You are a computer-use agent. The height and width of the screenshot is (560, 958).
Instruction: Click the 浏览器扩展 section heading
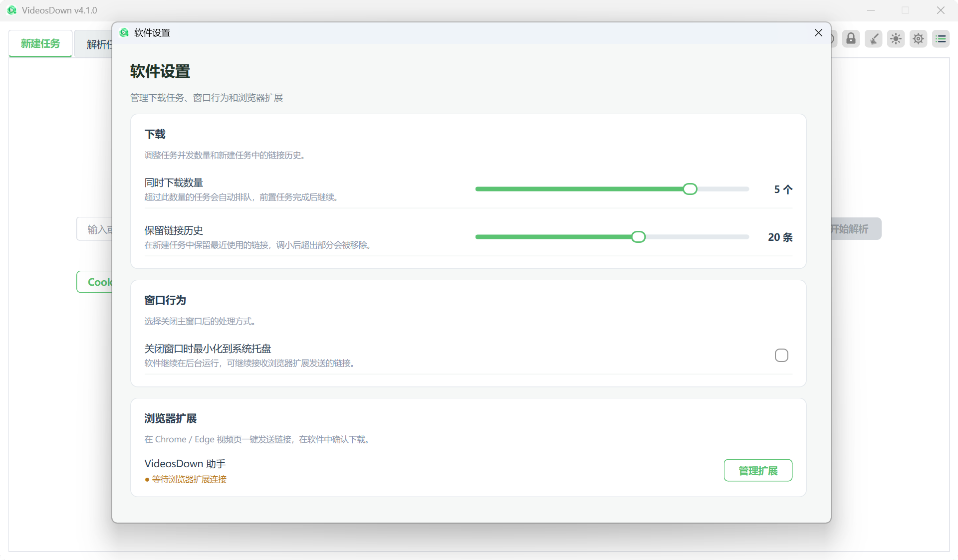tap(171, 418)
